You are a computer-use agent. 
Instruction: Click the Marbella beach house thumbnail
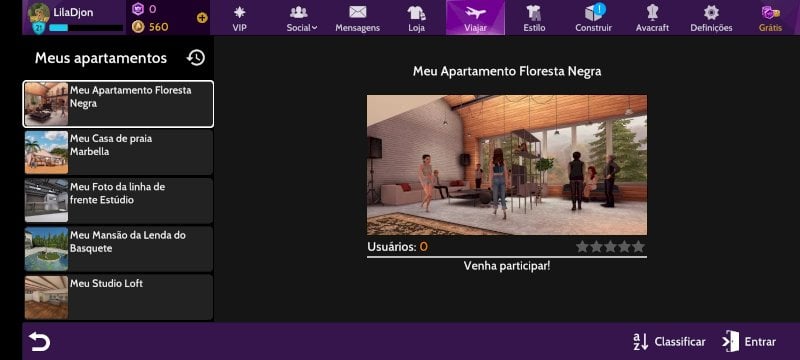tap(46, 152)
